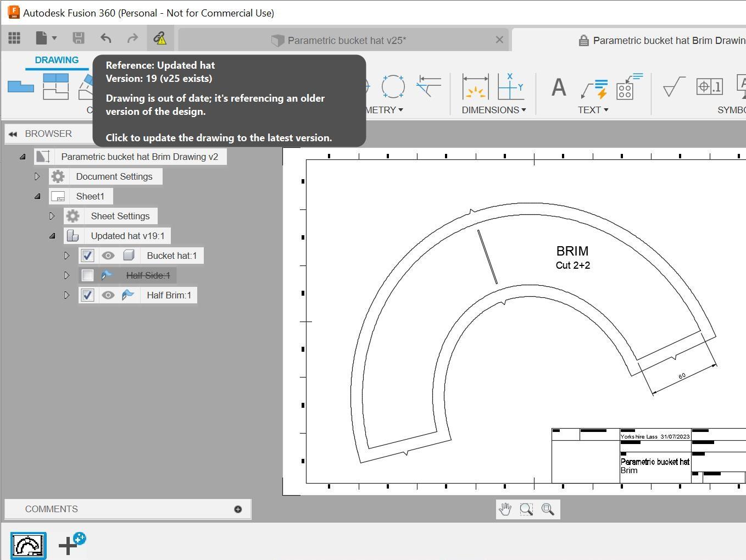This screenshot has height=560, width=746.
Task: Select the DRAWING ribbon tab
Action: 56,60
